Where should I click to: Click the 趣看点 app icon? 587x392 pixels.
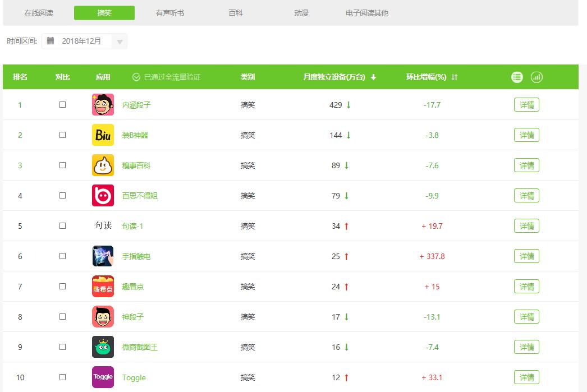(x=103, y=287)
